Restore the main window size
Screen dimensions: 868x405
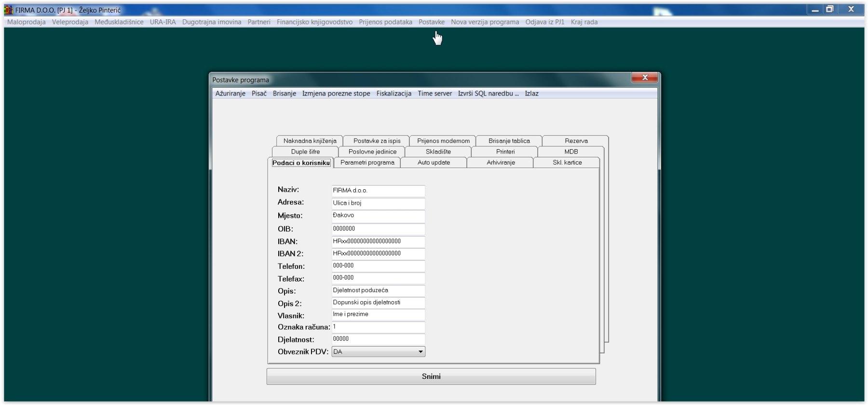(829, 9)
